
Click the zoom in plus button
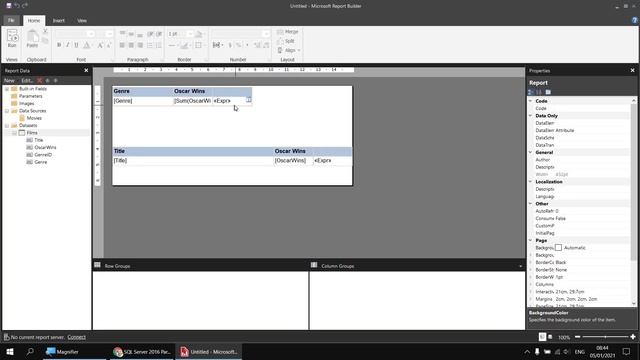pyautogui.click(x=633, y=337)
